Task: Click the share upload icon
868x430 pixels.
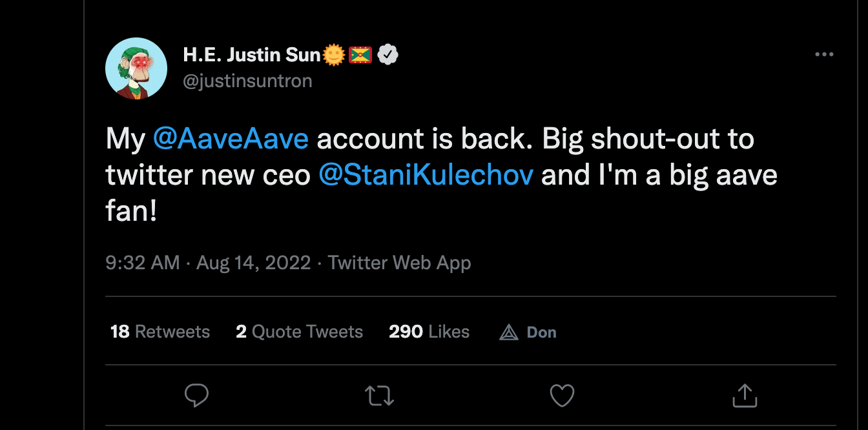Action: 744,395
